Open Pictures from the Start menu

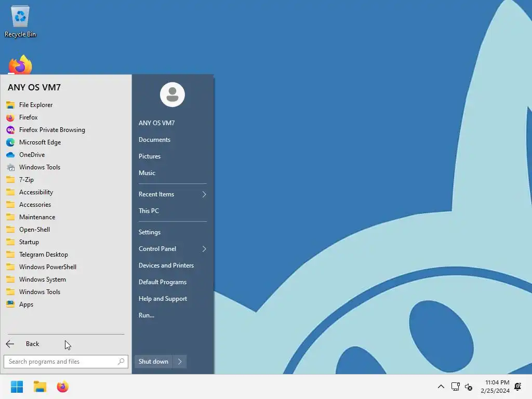[x=150, y=156]
